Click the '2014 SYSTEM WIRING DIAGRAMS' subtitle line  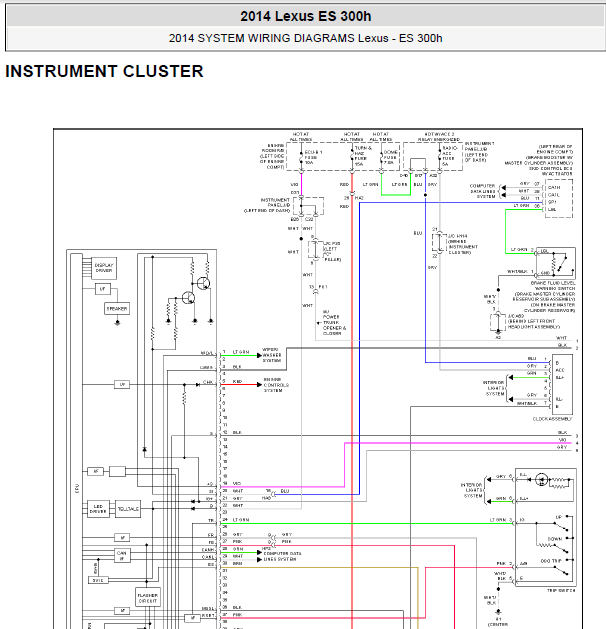[306, 38]
